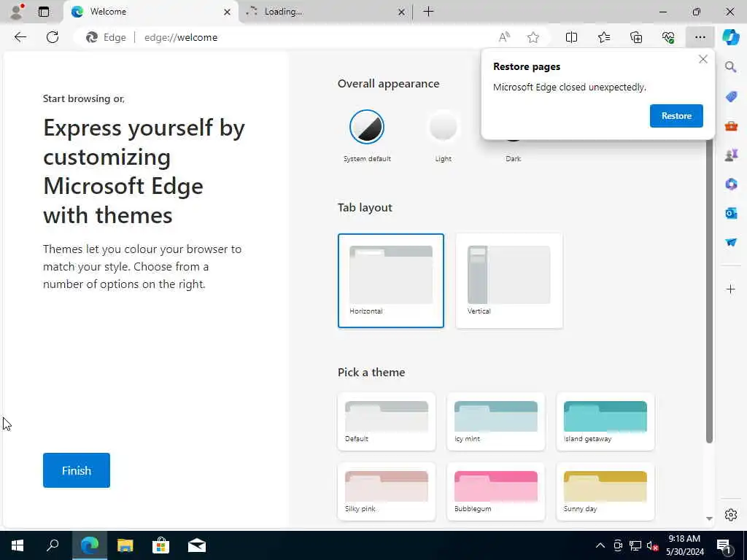
Task: Open the tab actions menu icon
Action: [44, 12]
